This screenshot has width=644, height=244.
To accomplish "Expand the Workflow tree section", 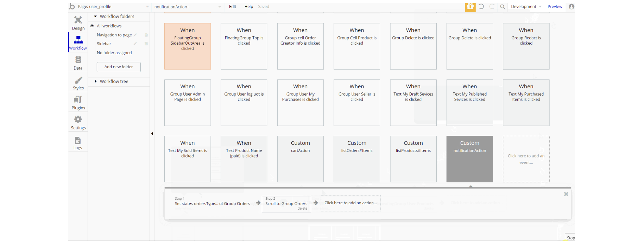I will 95,81.
